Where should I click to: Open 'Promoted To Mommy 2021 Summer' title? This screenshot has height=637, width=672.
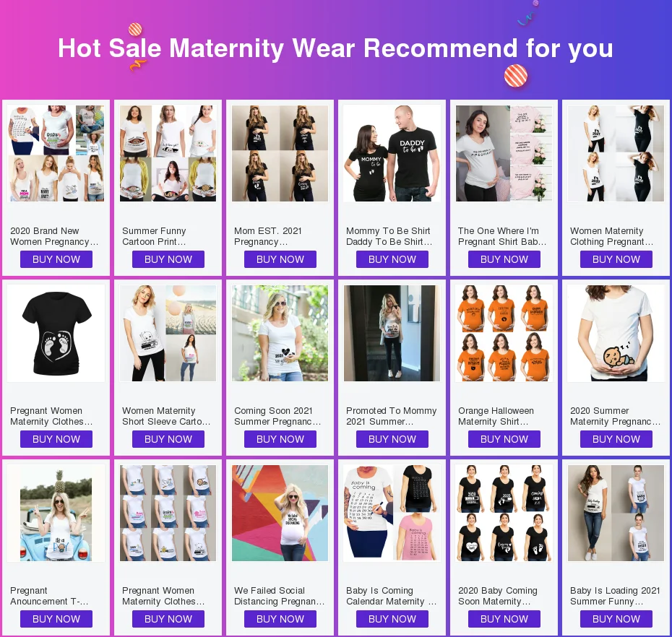pos(392,416)
